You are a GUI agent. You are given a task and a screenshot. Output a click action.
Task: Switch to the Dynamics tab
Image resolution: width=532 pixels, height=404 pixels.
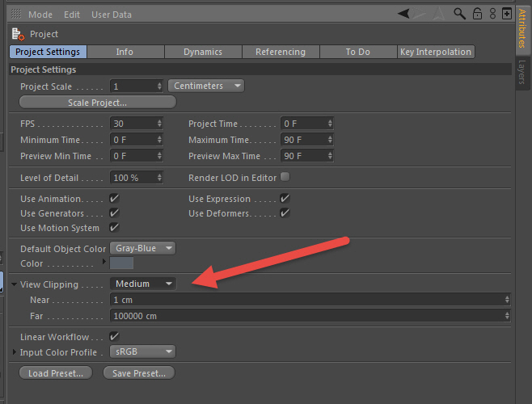click(203, 52)
